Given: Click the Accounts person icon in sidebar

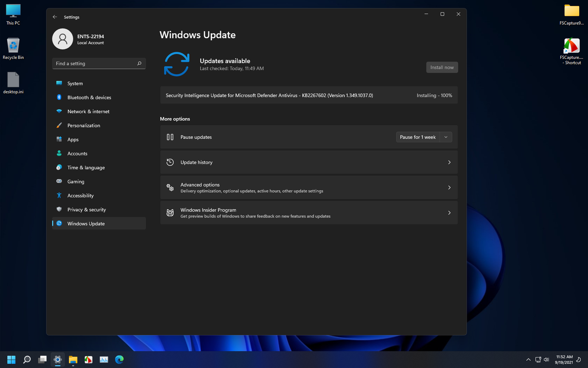Looking at the screenshot, I should 59,153.
